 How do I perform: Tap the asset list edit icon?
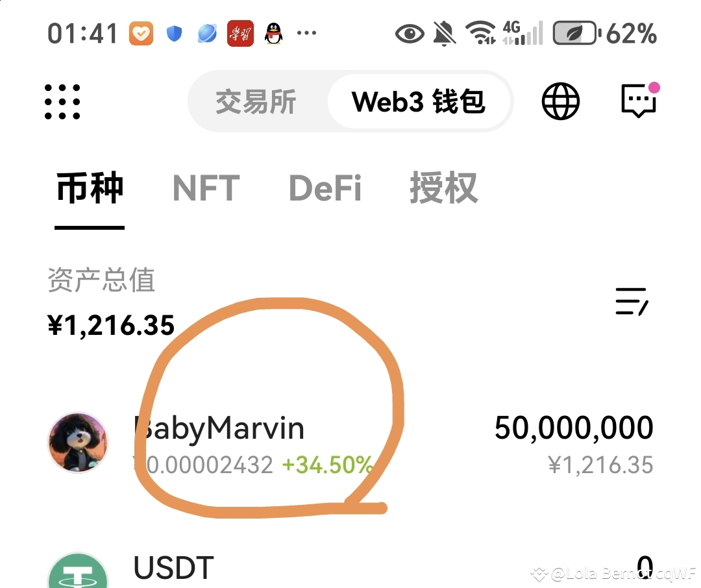click(632, 301)
